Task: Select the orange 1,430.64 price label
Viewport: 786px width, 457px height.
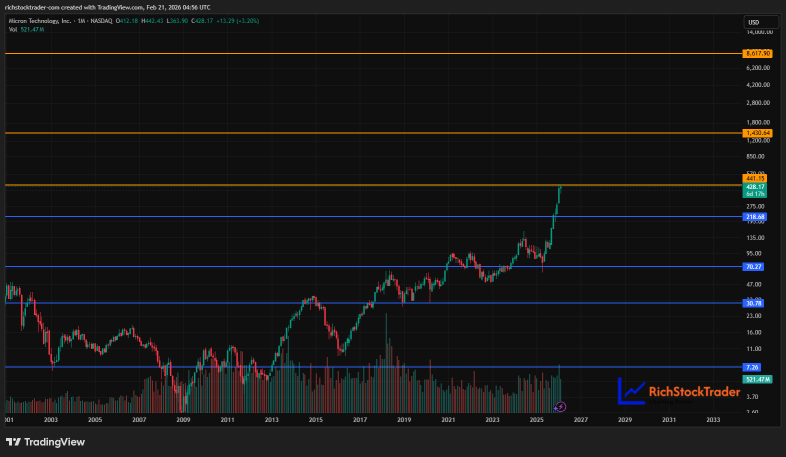Action: (x=757, y=133)
